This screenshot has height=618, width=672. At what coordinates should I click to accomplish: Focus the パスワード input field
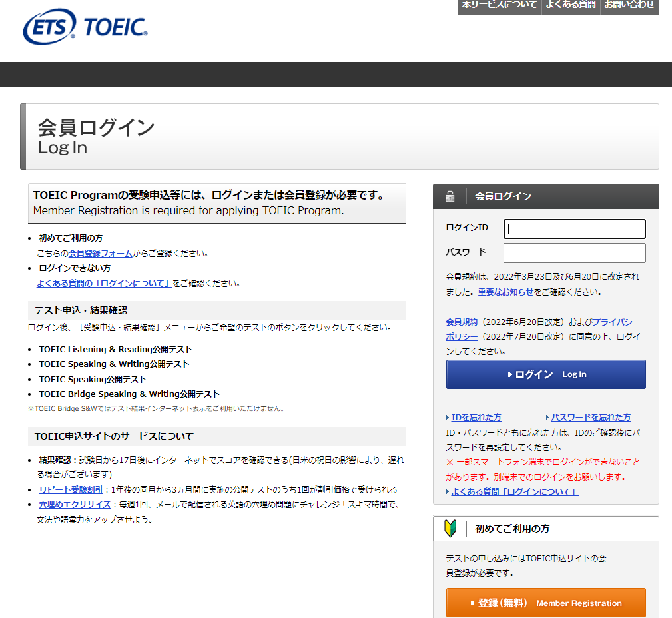pos(574,253)
